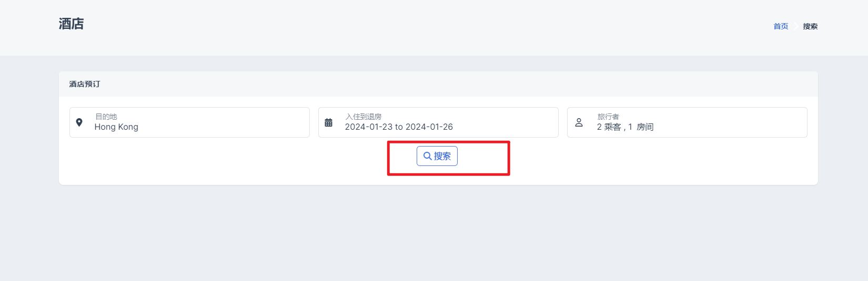The width and height of the screenshot is (868, 281).
Task: Select the 搜索 breadcrumb item
Action: [x=810, y=26]
